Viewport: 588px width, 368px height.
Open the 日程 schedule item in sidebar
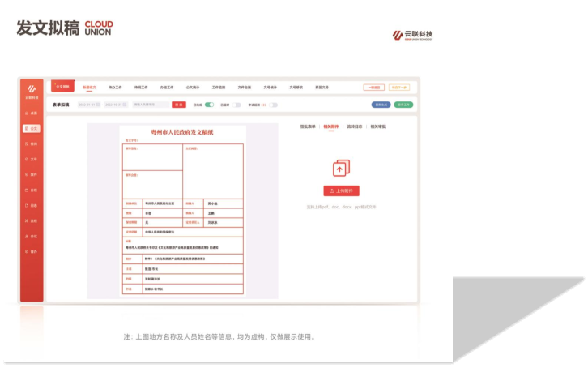tap(32, 190)
